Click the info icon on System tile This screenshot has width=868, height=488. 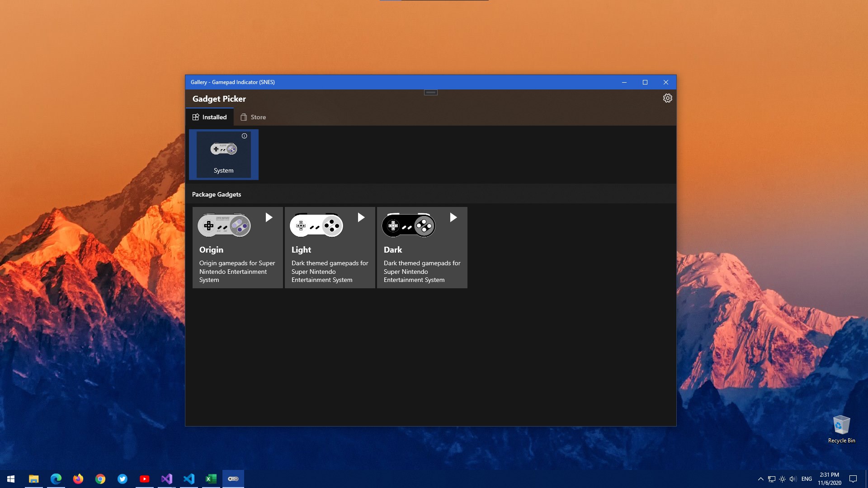(244, 136)
